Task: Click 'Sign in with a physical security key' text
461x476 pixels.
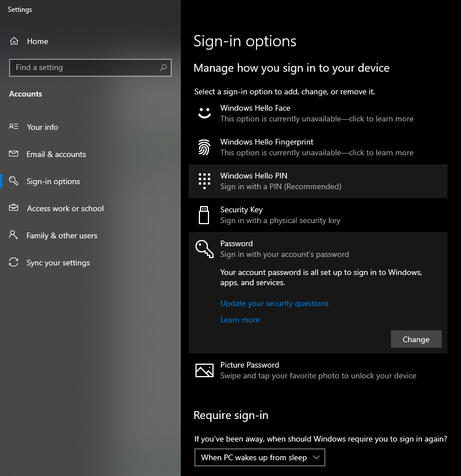Action: point(280,220)
